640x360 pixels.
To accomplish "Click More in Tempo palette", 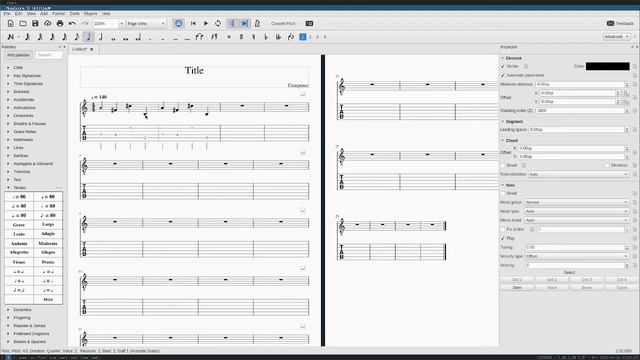I will [x=48, y=300].
